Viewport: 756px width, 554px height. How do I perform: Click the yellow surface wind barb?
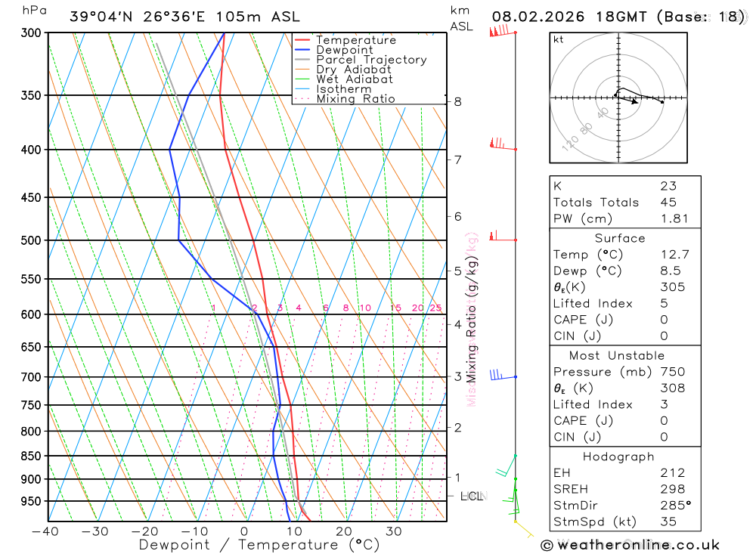pos(524,529)
